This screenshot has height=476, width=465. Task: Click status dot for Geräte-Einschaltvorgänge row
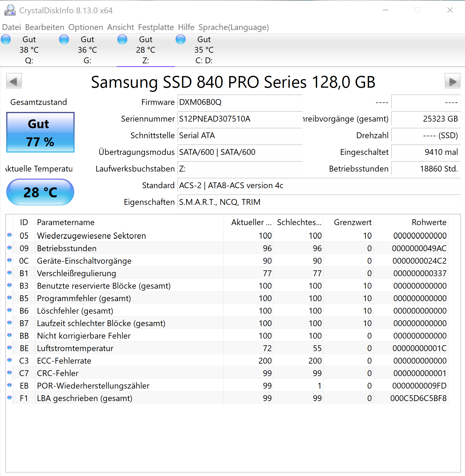[x=9, y=260]
